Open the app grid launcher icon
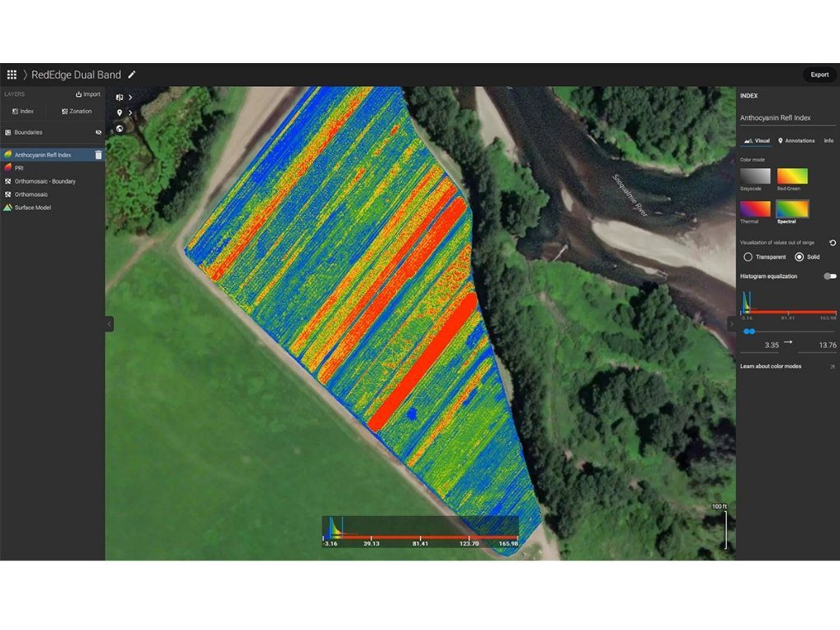Viewport: 840px width, 630px height. (x=11, y=75)
